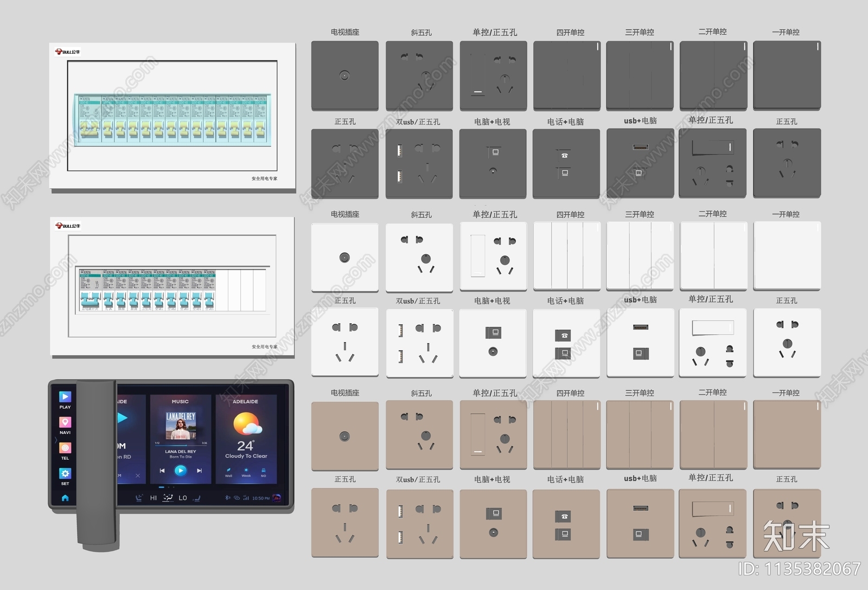Image resolution: width=868 pixels, height=590 pixels.
Task: Select the LO temperature setting
Action: pos(183,498)
